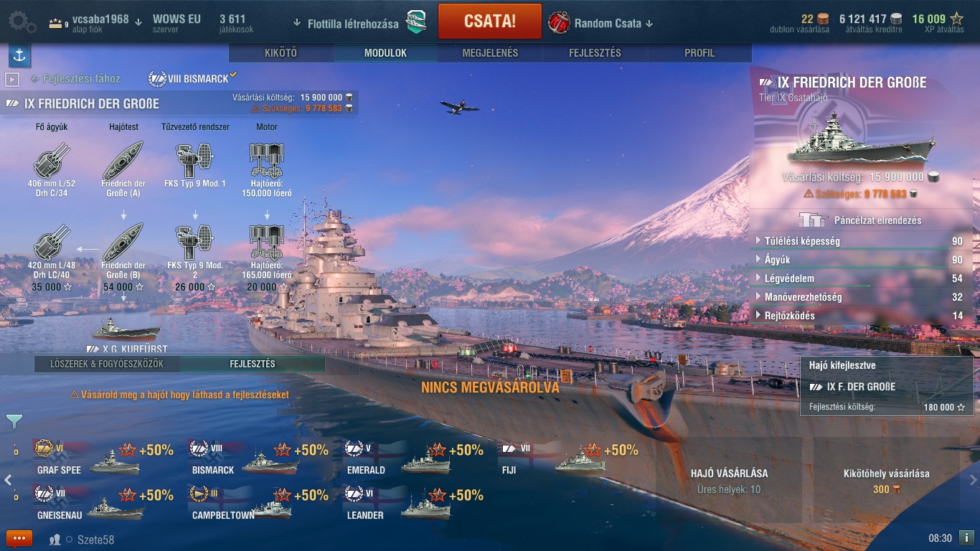Viewport: 980px width, 551px height.
Task: Select the Friedrich der Große (B) hull module
Action: click(x=123, y=257)
